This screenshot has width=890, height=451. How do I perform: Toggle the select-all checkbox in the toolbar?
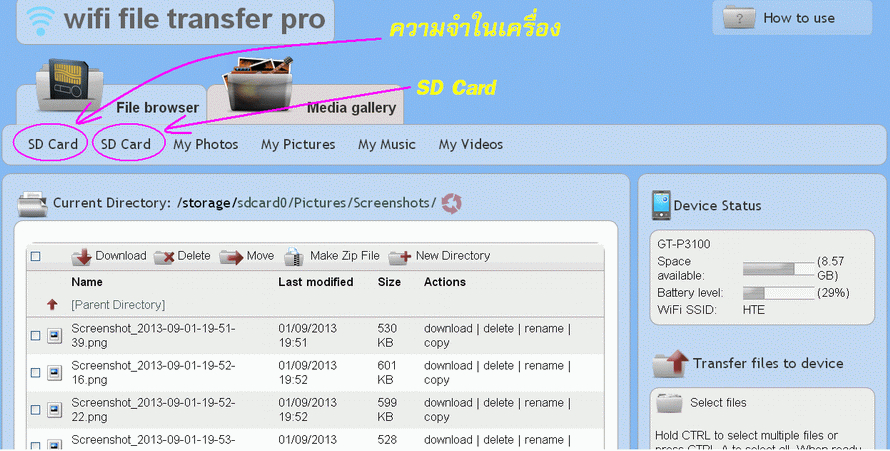36,257
